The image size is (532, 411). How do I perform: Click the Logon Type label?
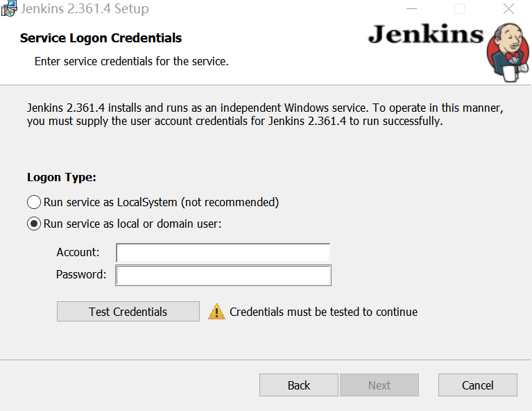pyautogui.click(x=62, y=177)
